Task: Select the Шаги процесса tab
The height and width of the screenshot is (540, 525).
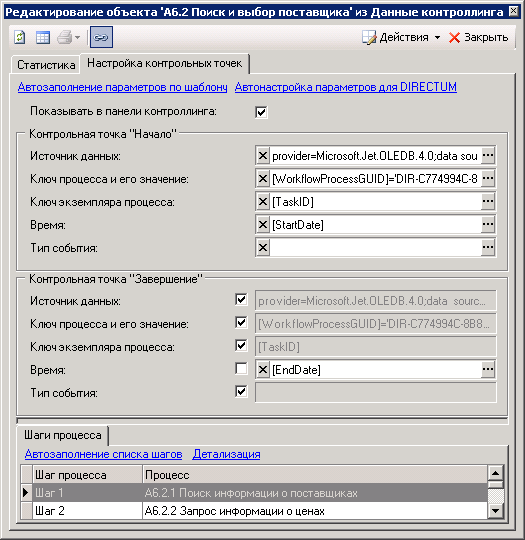Action: (x=62, y=435)
